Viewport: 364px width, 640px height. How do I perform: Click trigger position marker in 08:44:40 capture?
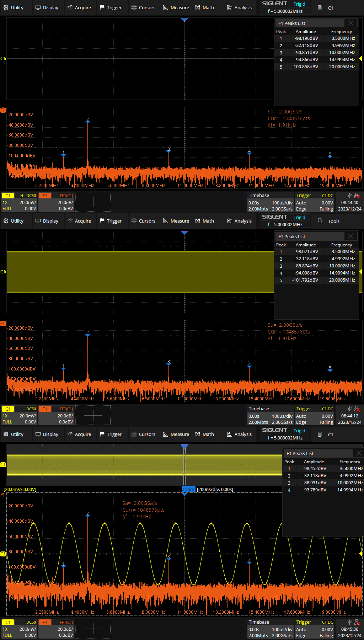(x=184, y=20)
